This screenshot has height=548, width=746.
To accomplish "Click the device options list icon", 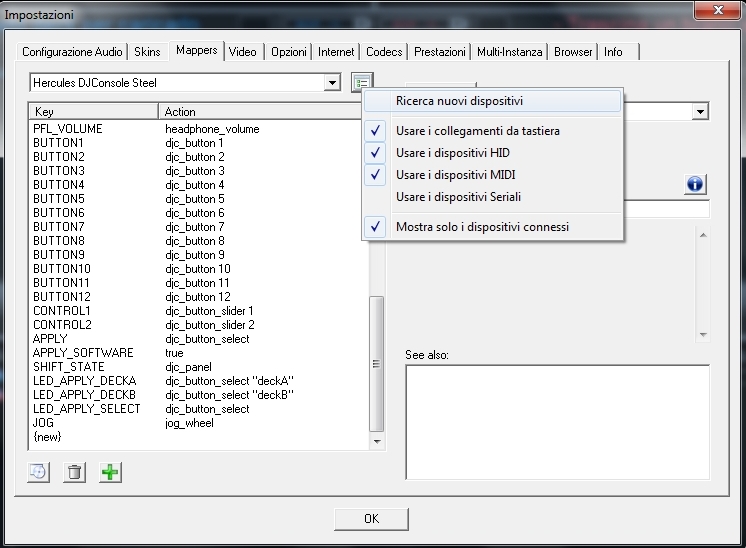I will [362, 83].
